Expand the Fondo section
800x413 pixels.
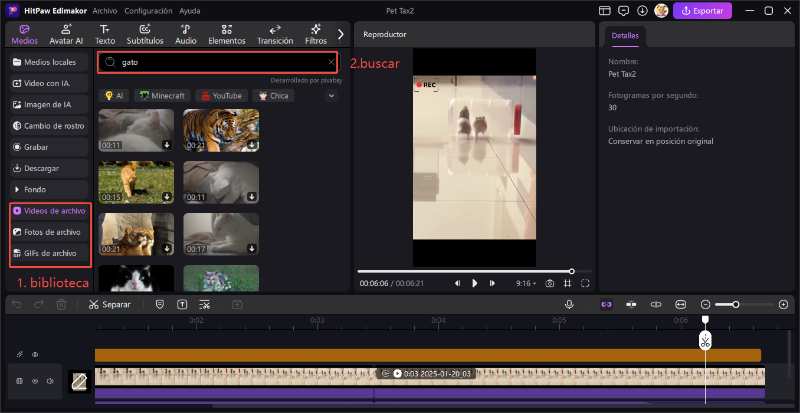point(49,189)
